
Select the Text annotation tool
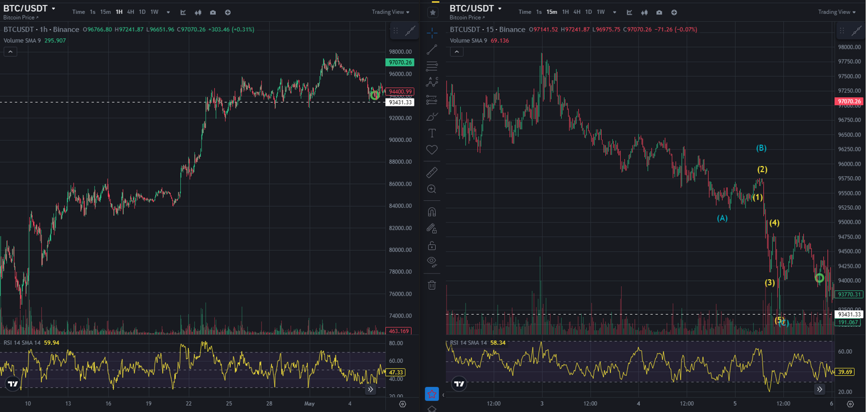(x=432, y=133)
